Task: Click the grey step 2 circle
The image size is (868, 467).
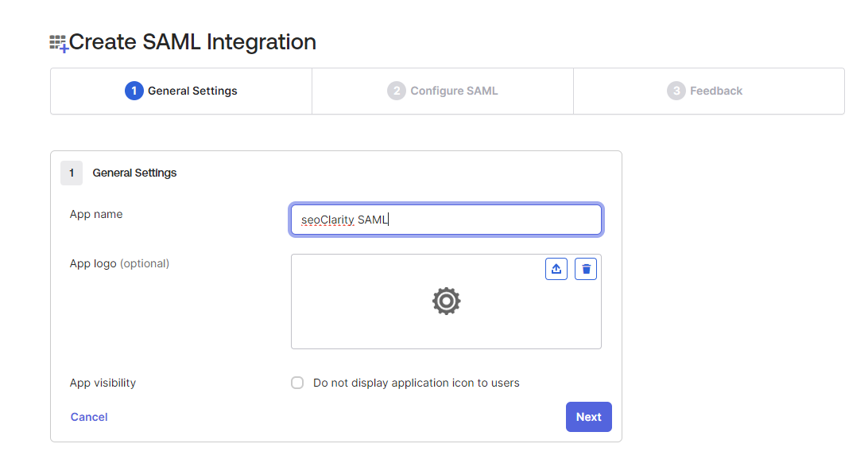Action: (x=396, y=91)
